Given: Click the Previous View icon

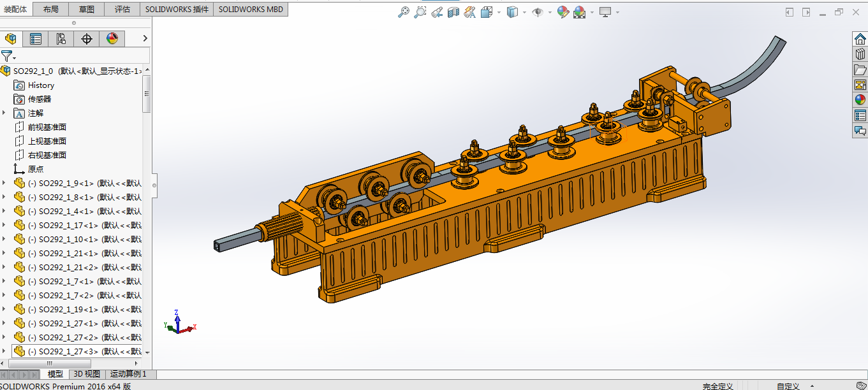Looking at the screenshot, I should [x=437, y=12].
